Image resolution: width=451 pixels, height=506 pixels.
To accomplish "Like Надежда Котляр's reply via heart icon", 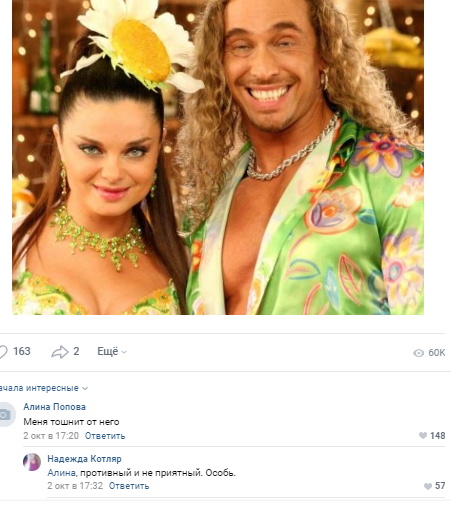I will [428, 486].
